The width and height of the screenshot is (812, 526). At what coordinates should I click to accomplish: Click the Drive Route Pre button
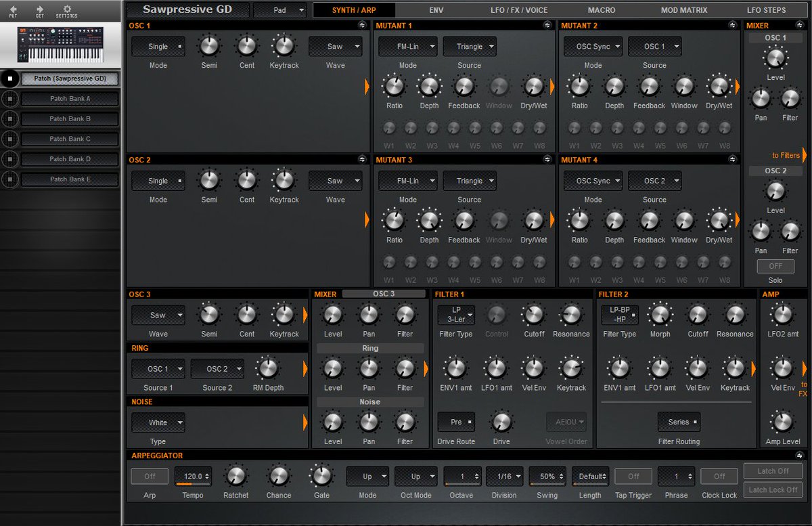pyautogui.click(x=456, y=422)
